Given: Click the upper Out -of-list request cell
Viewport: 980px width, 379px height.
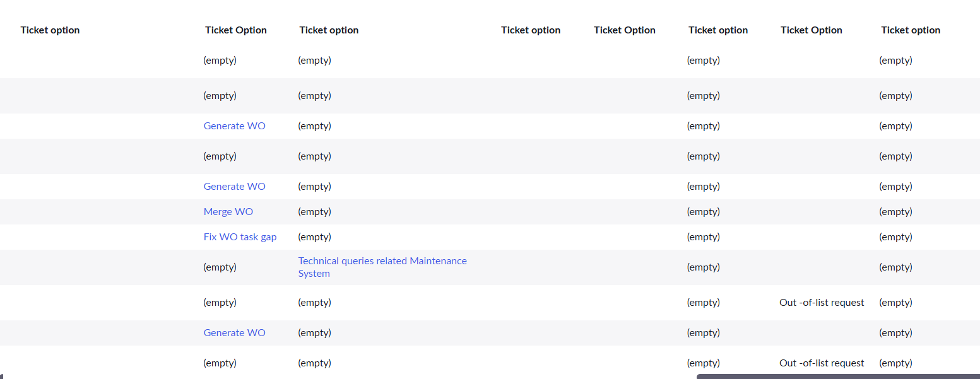Looking at the screenshot, I should coord(822,303).
